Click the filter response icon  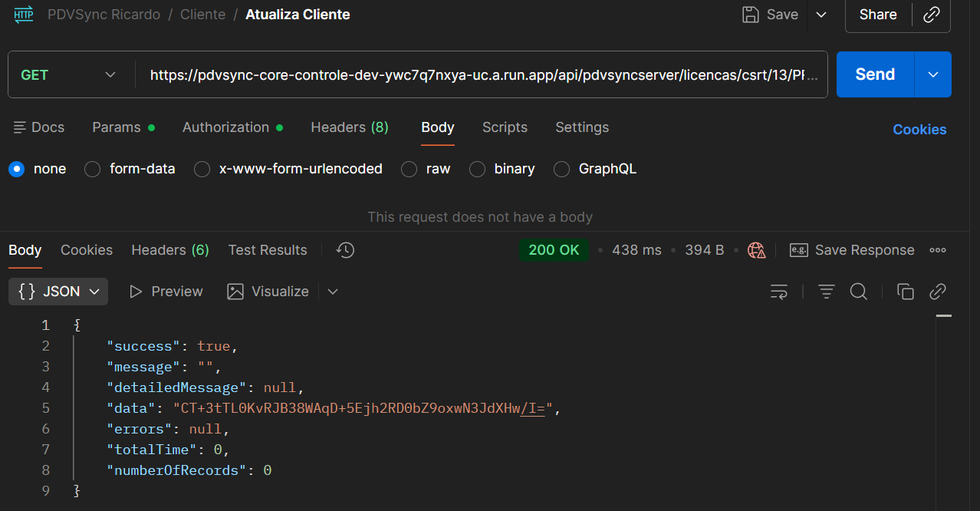826,292
